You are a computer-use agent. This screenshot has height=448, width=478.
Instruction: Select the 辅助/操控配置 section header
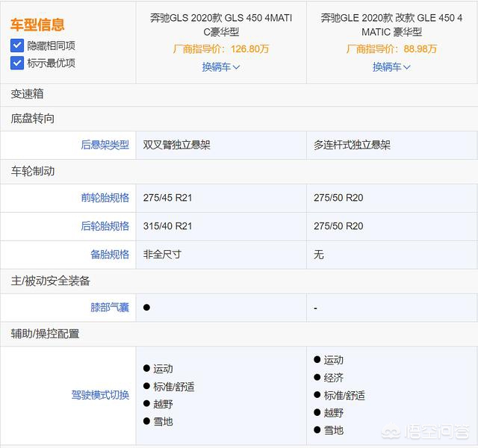click(x=239, y=334)
